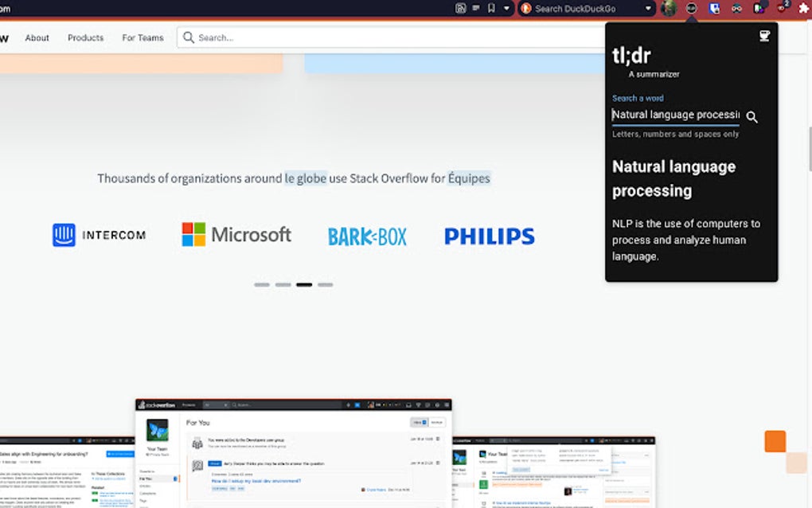Screen dimensions: 812x508
Task: Run the word search with the magnifier icon
Action: pyautogui.click(x=751, y=117)
